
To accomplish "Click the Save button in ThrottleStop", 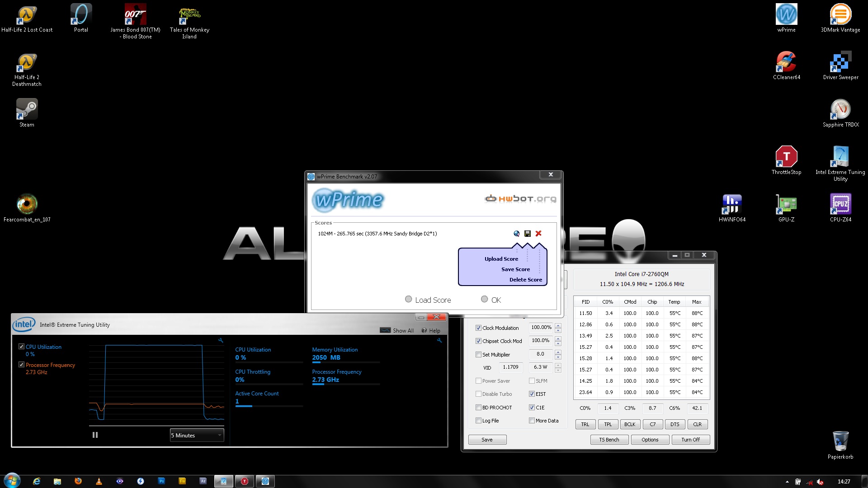I will click(x=487, y=440).
